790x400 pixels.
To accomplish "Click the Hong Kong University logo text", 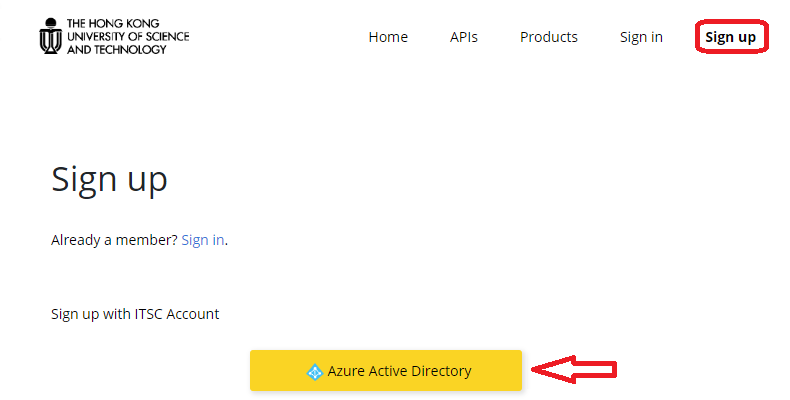I will coord(128,36).
